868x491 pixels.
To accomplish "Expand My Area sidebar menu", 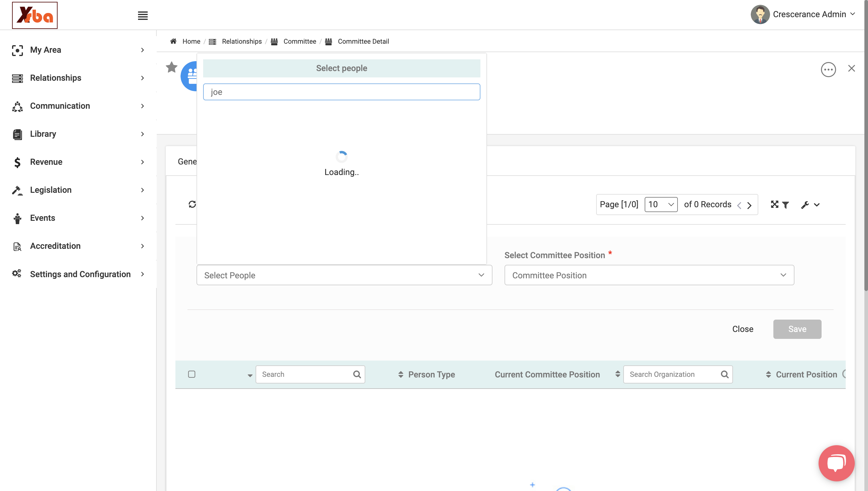I will click(x=78, y=50).
